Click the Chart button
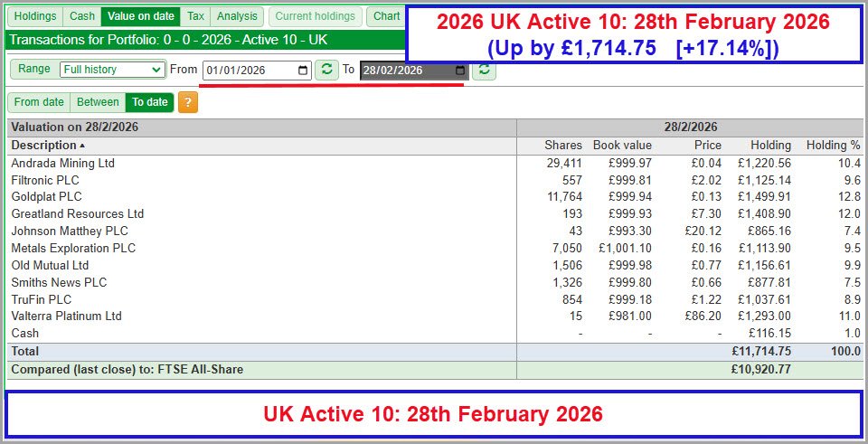 click(386, 16)
